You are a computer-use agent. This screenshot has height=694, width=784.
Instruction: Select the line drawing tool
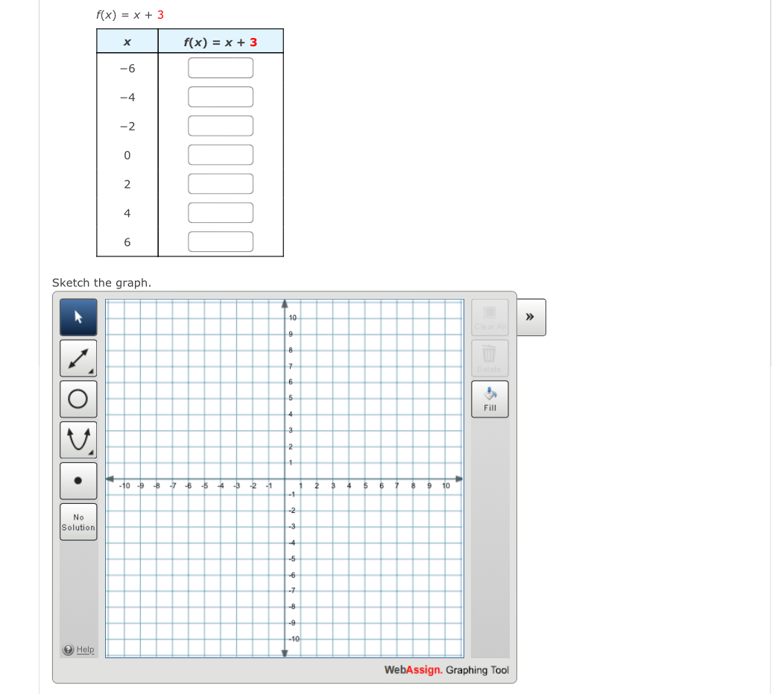pyautogui.click(x=78, y=358)
